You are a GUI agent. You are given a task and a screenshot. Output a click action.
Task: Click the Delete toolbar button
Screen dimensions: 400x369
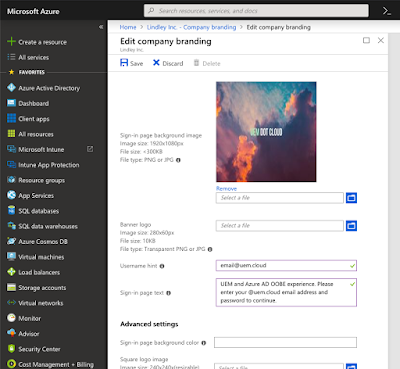pyautogui.click(x=207, y=63)
